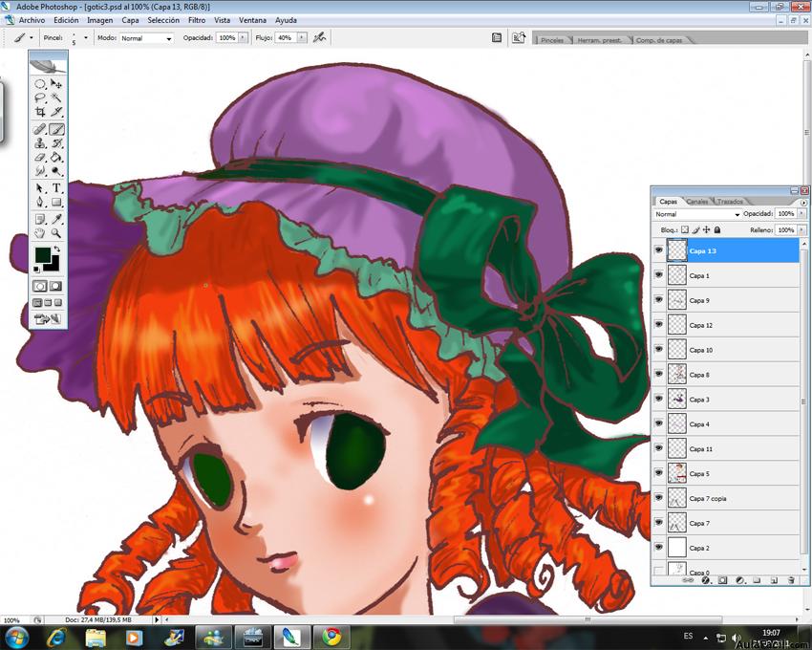Select the Zoom tool
The image size is (812, 650).
[x=56, y=233]
